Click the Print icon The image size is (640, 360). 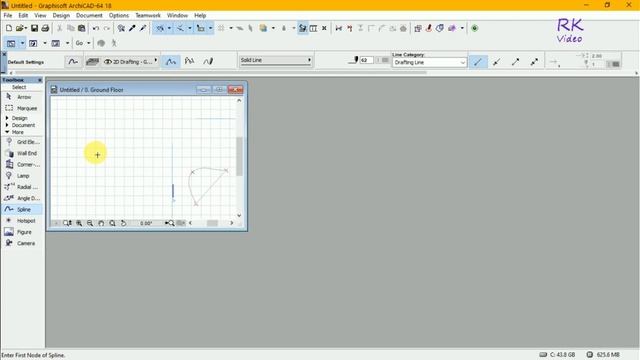tap(45, 28)
